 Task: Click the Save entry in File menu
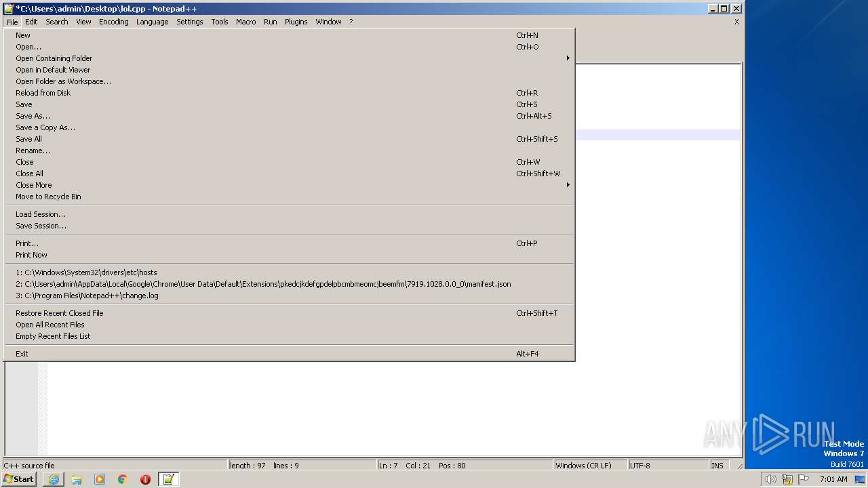(x=290, y=104)
